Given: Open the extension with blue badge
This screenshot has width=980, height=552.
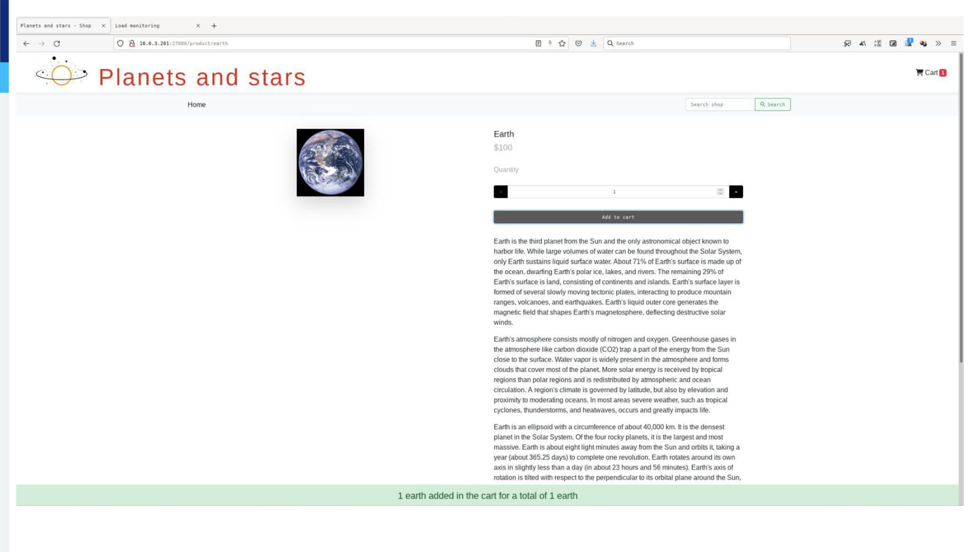Looking at the screenshot, I should point(908,43).
